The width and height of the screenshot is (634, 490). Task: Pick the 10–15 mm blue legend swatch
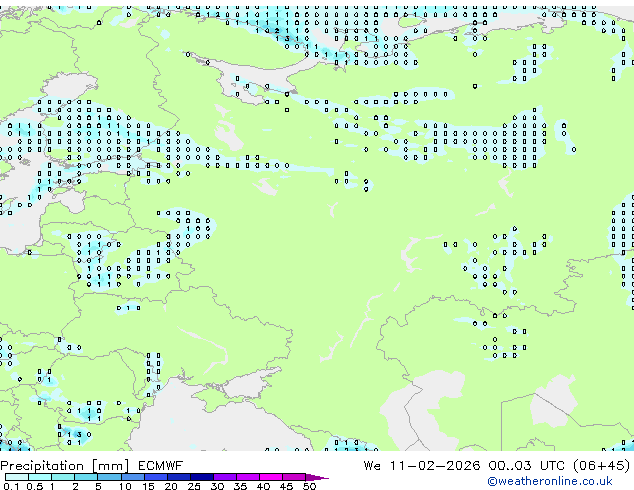point(133,477)
